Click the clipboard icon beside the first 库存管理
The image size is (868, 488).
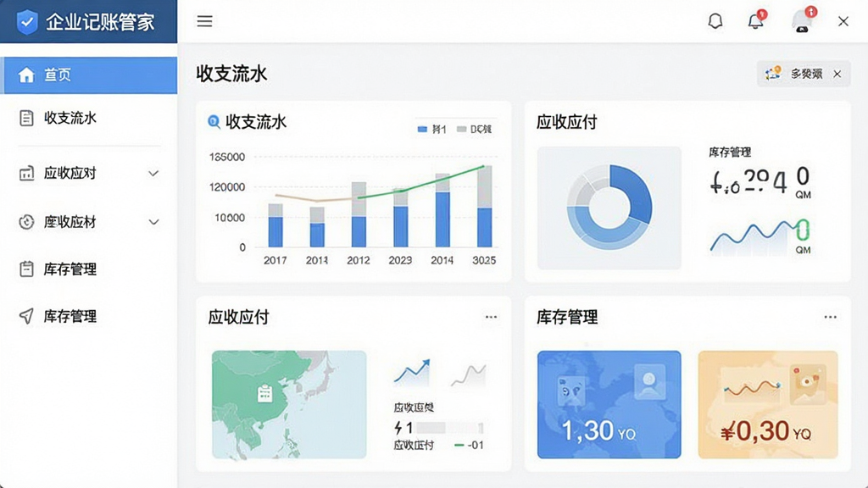[x=26, y=269]
